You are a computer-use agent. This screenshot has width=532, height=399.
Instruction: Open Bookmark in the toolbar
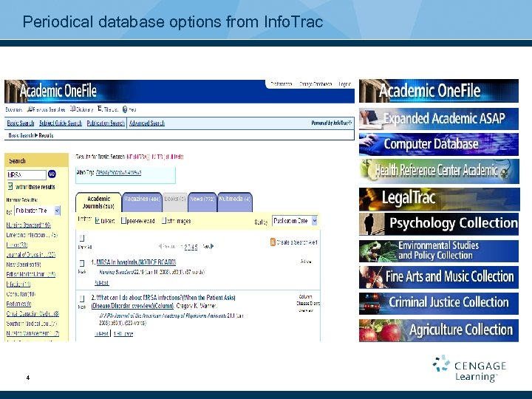coord(13,109)
